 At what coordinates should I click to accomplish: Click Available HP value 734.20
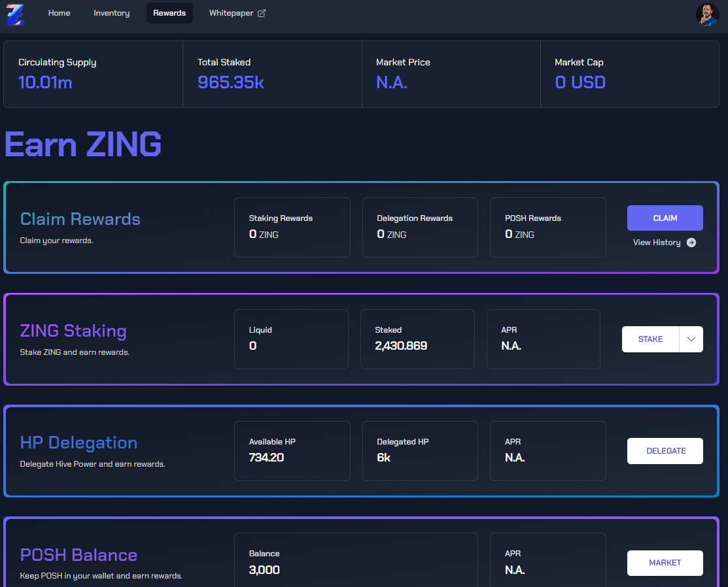point(266,458)
